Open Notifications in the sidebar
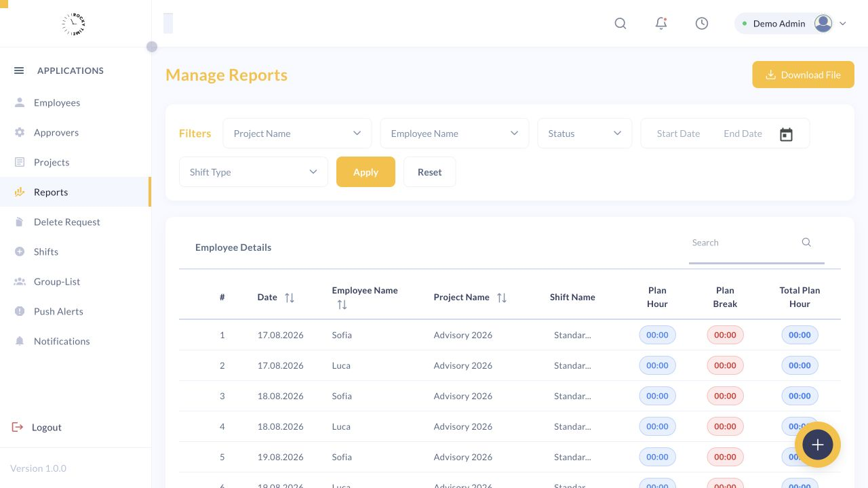868x488 pixels. [x=75, y=341]
